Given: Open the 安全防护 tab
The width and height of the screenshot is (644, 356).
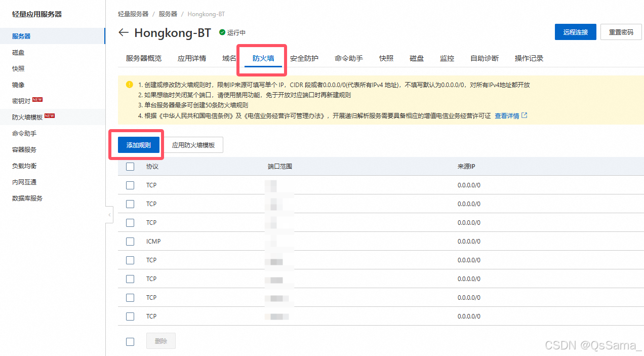Looking at the screenshot, I should (304, 58).
